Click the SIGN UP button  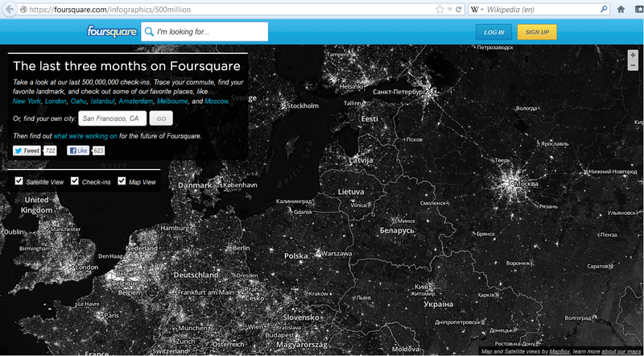coord(537,32)
